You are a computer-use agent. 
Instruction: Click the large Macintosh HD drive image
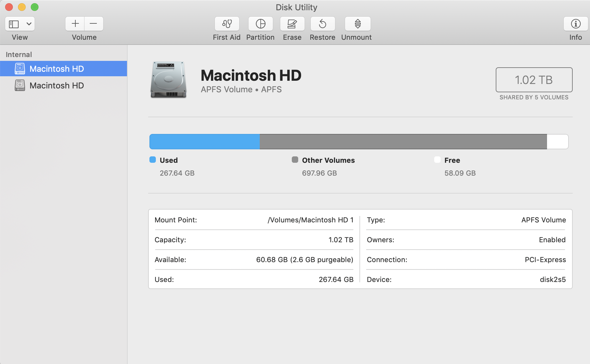coord(168,79)
